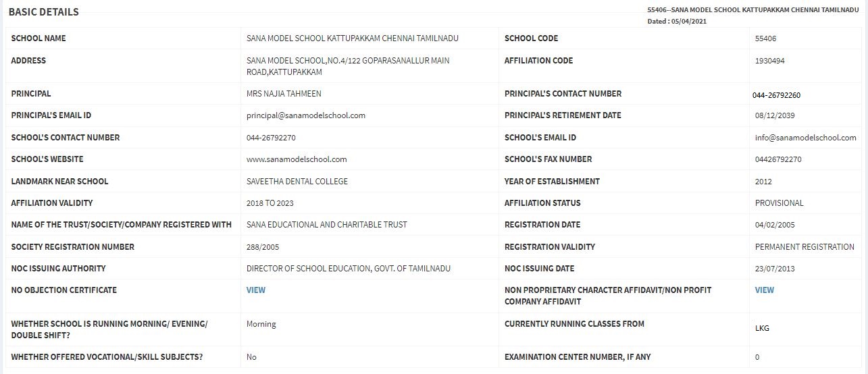Select the school website www.sanamodelschool.com
868x374 pixels.
297,159
